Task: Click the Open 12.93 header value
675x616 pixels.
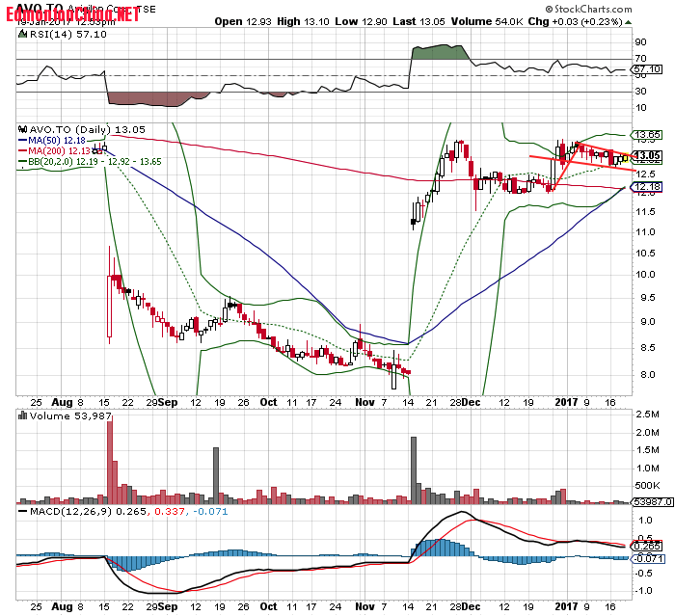Action: [243, 21]
